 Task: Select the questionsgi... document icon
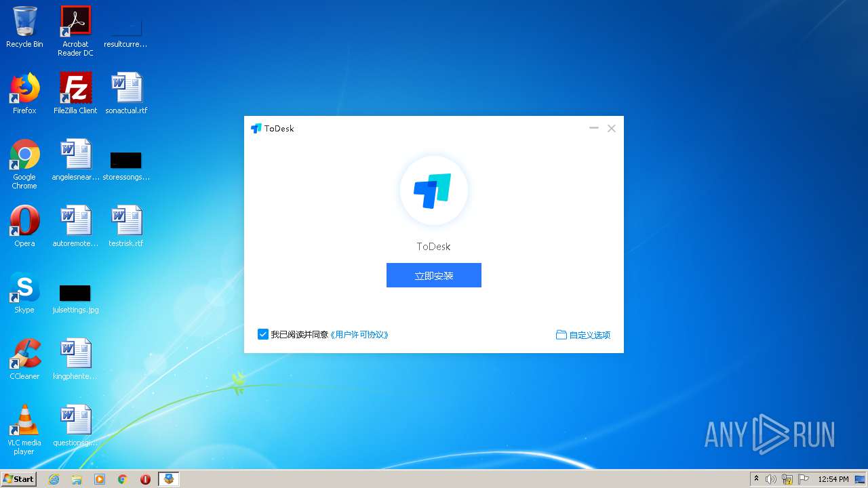[x=75, y=426]
